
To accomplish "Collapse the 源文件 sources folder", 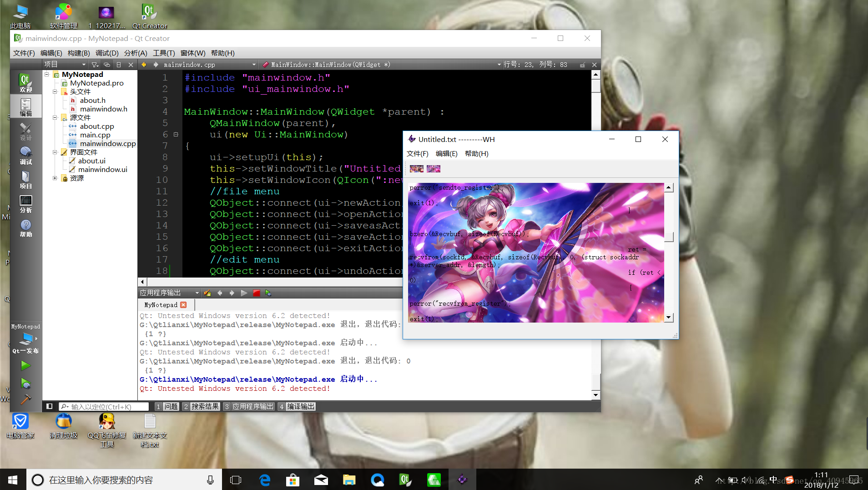I will 55,117.
